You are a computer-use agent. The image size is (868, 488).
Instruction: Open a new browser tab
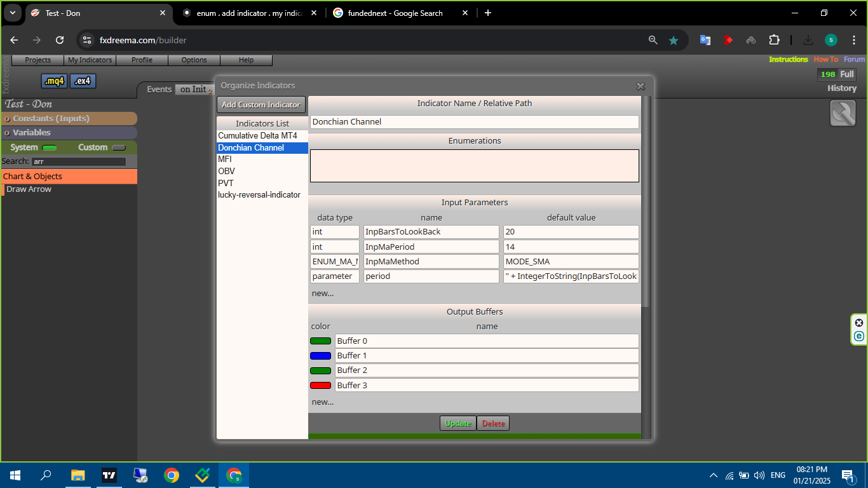[488, 13]
